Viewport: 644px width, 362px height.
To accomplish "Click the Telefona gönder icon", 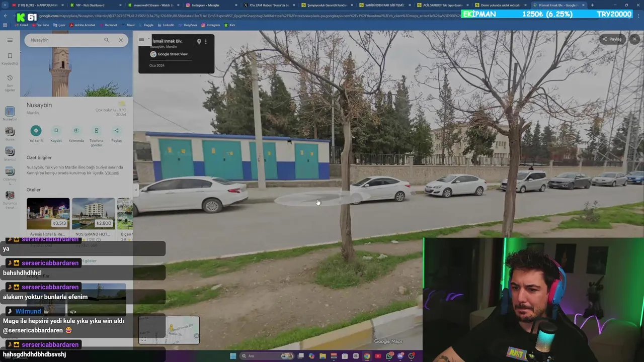I will pyautogui.click(x=96, y=131).
